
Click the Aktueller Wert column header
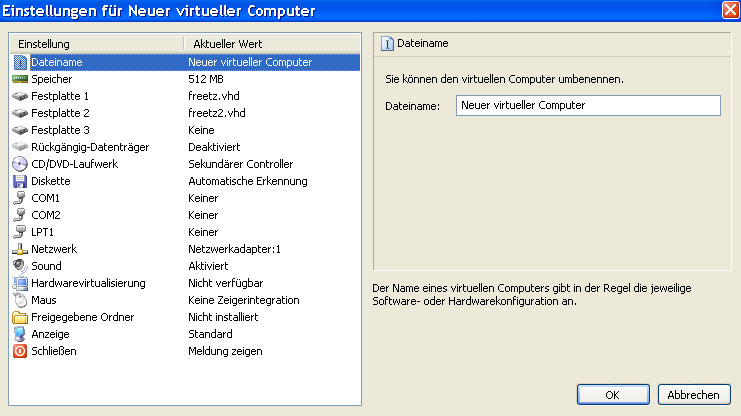click(x=270, y=45)
